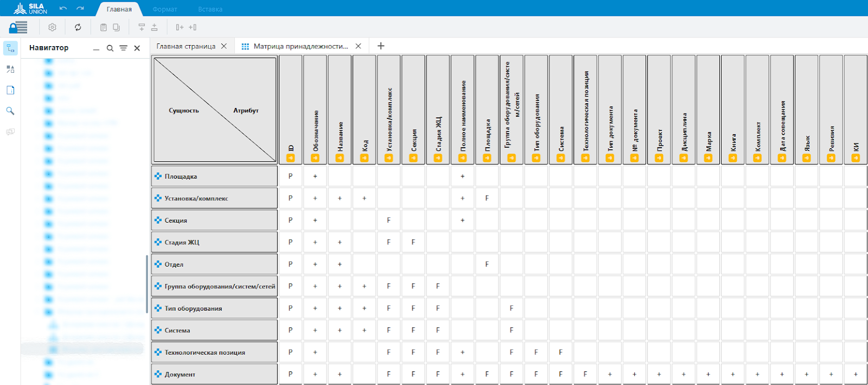Open the filter lines icon in Навигатор
This screenshot has width=868, height=385.
click(x=123, y=48)
